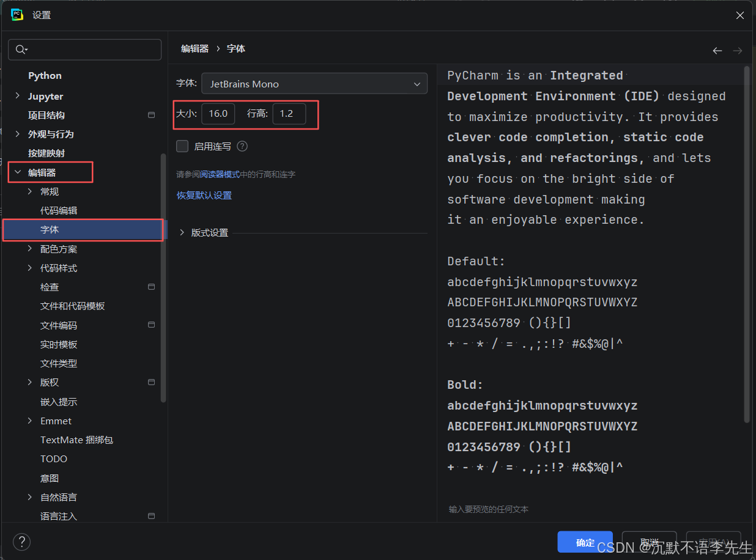Open the 阅读器模式 link

pyautogui.click(x=220, y=174)
